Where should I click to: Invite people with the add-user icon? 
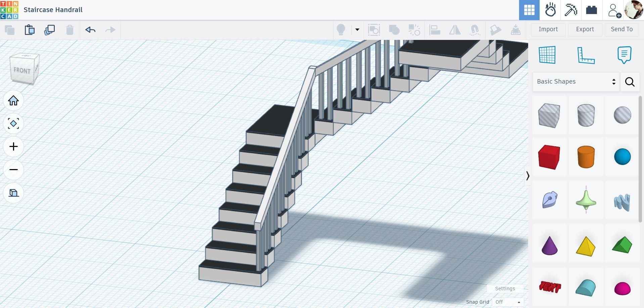click(614, 10)
